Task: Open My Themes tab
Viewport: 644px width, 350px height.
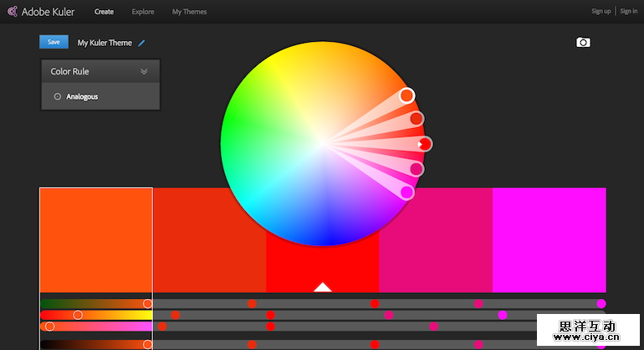Action: point(189,12)
